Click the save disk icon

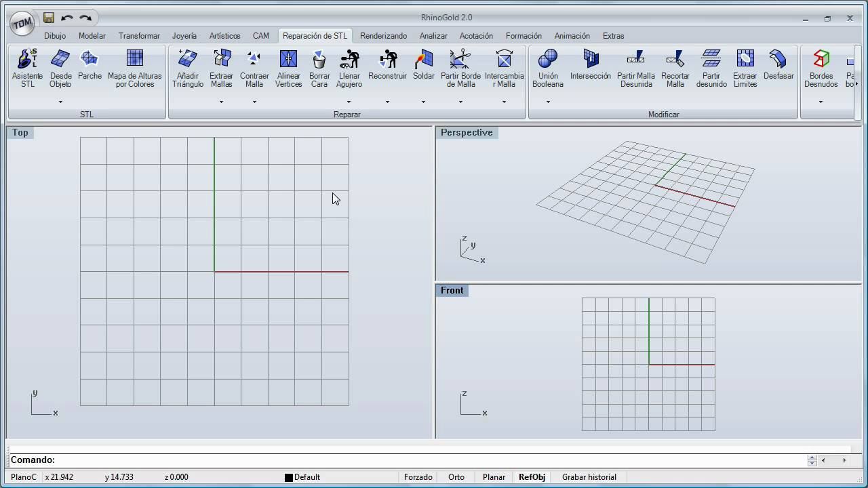coord(48,18)
